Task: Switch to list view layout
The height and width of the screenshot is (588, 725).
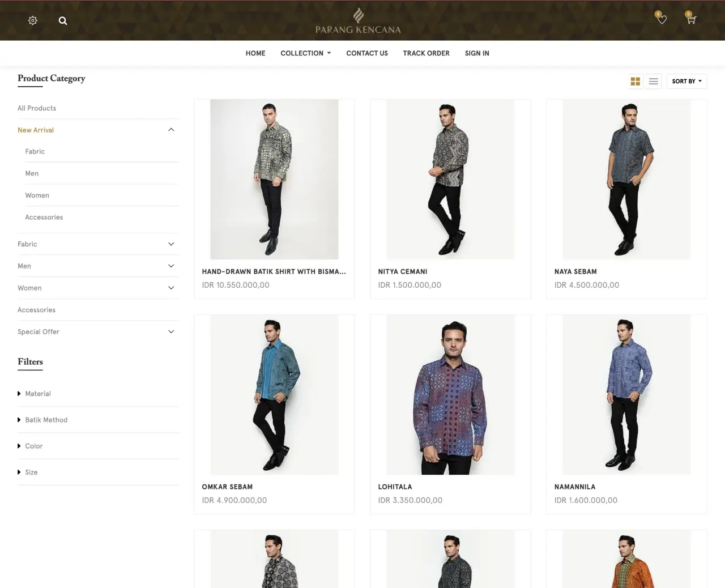Action: [x=653, y=82]
